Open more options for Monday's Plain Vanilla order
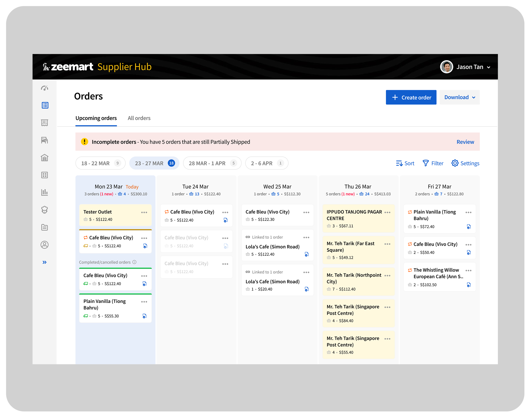 pos(144,302)
